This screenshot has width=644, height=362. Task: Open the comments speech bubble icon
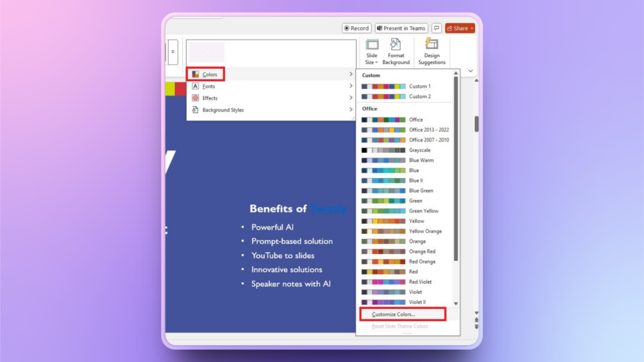click(436, 28)
